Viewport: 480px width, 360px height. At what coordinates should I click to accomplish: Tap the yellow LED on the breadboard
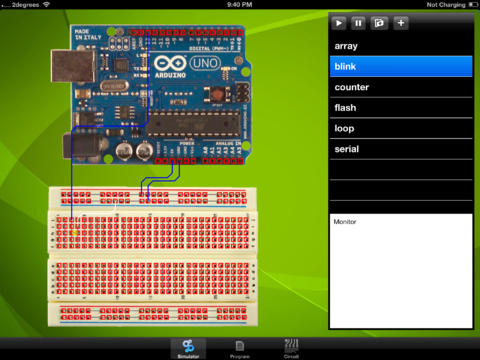(75, 233)
